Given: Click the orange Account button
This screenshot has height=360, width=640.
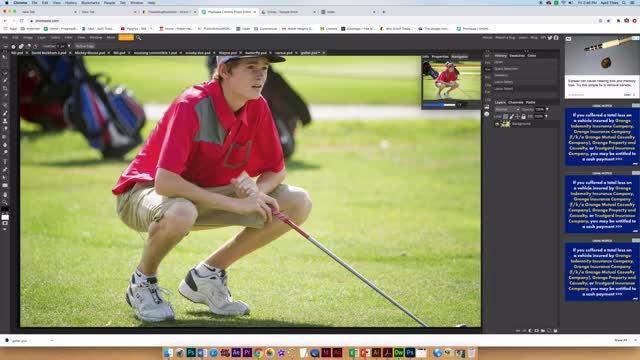Looking at the screenshot, I should click(x=126, y=38).
